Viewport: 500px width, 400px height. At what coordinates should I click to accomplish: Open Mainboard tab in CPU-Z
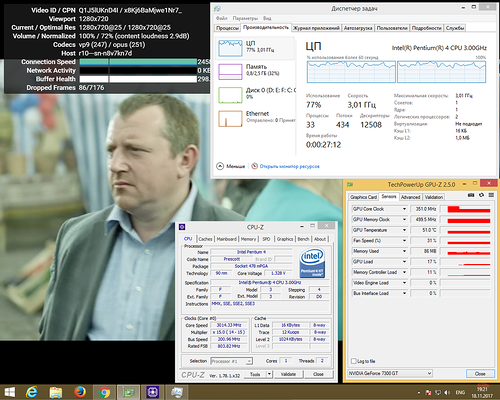tap(226, 239)
